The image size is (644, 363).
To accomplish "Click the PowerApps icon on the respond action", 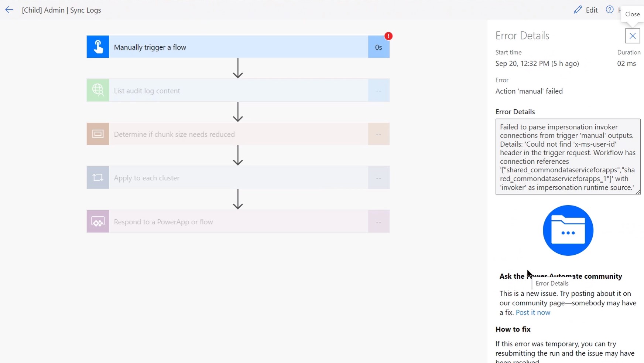I will pos(97,221).
